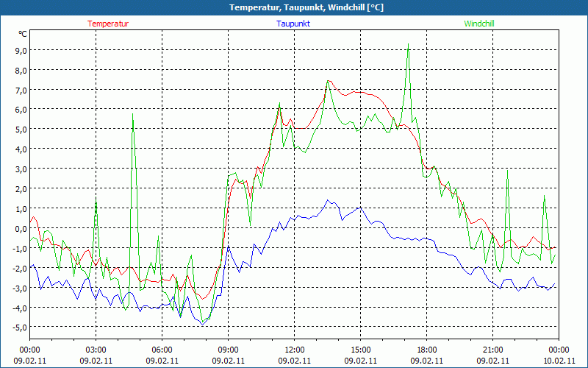Click the '2,0' y-axis value
Screen dimensions: 588x368
click(x=20, y=189)
